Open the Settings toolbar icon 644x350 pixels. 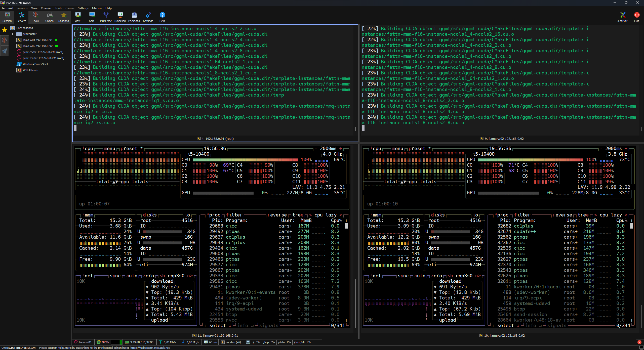pyautogui.click(x=148, y=17)
